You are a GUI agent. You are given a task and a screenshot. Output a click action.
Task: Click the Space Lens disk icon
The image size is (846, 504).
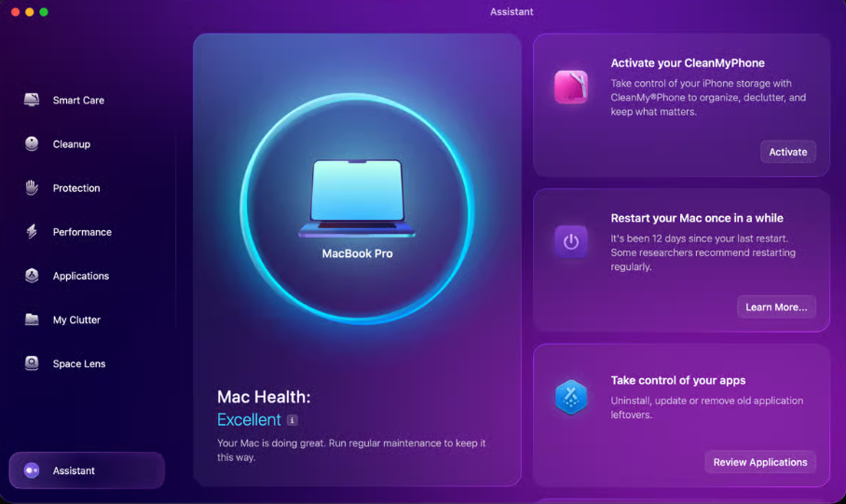[32, 363]
